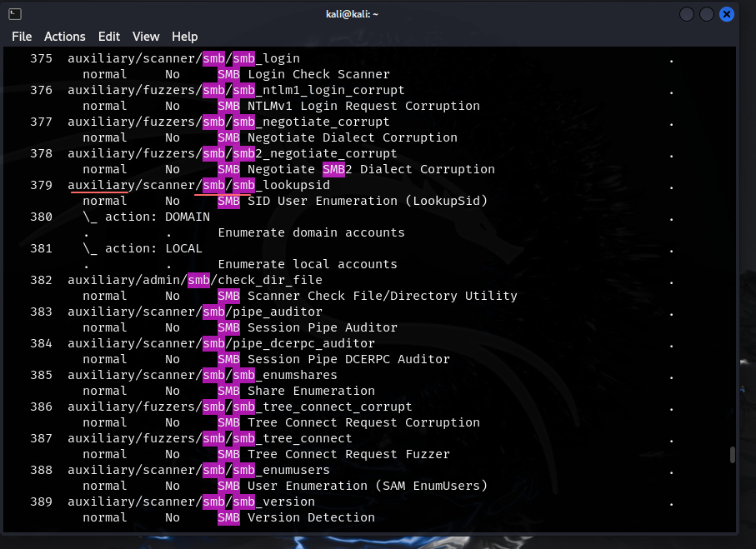Screen dimensions: 756x549
Task: Click 'SID User Enumeration (LookupSid)' text
Action: click(368, 202)
